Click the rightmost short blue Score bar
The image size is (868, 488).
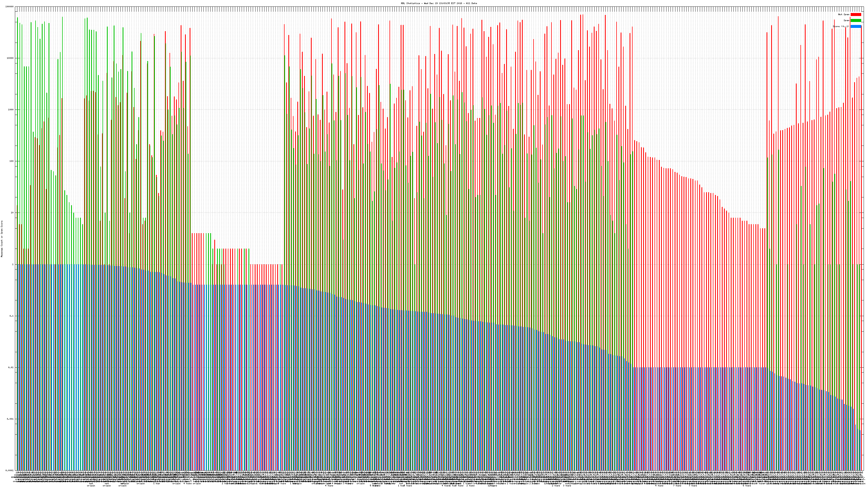[x=860, y=450]
